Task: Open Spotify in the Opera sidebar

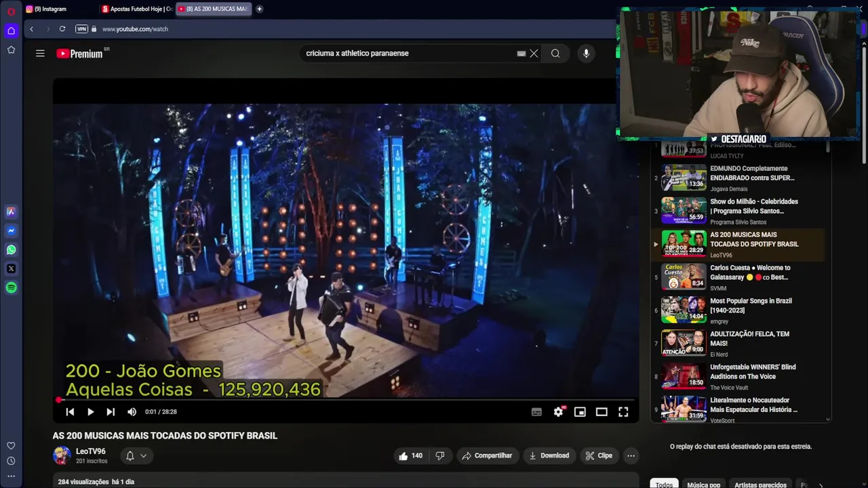Action: point(11,287)
